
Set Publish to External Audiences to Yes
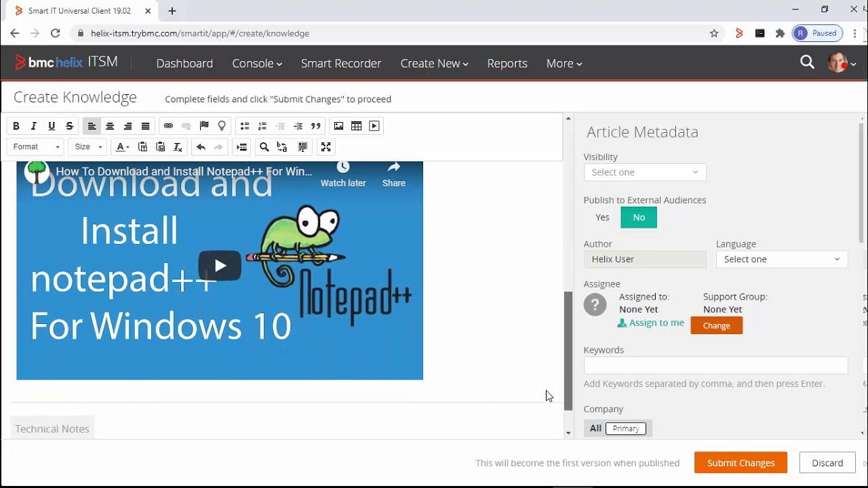point(602,218)
